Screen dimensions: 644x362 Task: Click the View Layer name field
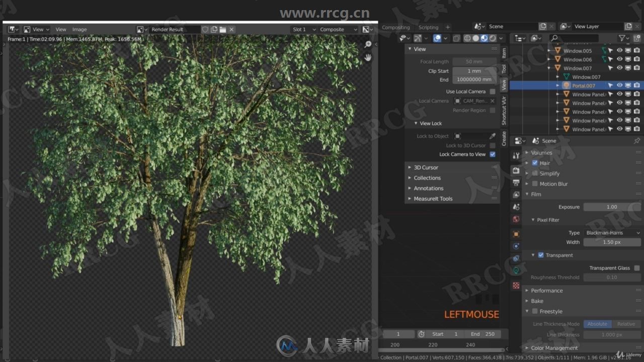pos(598,27)
